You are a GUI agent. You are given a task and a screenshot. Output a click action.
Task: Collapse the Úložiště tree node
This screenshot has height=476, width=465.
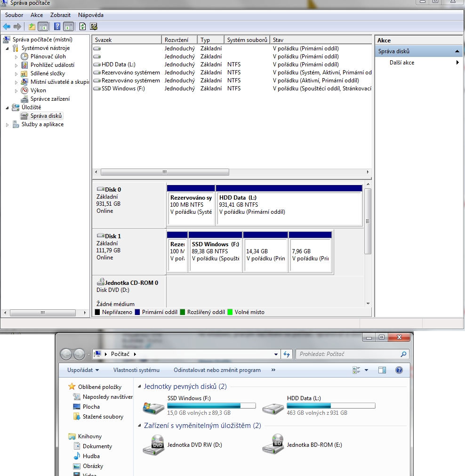7,107
